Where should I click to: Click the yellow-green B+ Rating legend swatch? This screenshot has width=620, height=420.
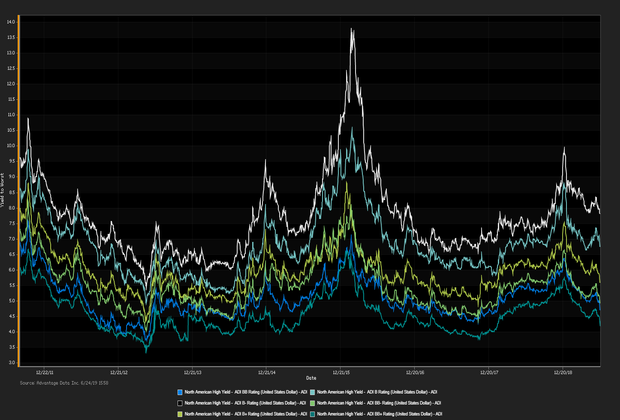tap(180, 414)
